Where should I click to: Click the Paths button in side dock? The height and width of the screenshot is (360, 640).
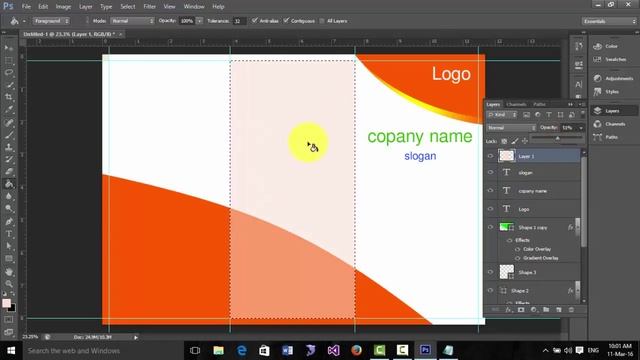[606, 137]
